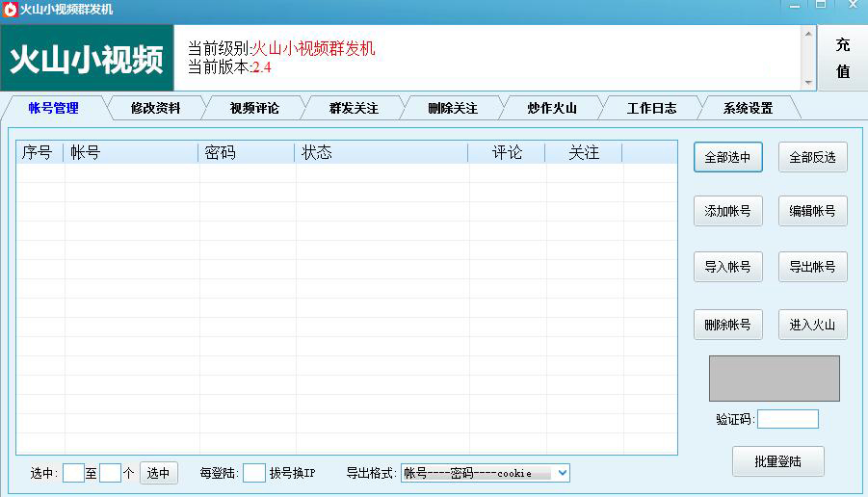Click the 火山小视频 logo banner
The width and height of the screenshot is (868, 497).
point(87,58)
